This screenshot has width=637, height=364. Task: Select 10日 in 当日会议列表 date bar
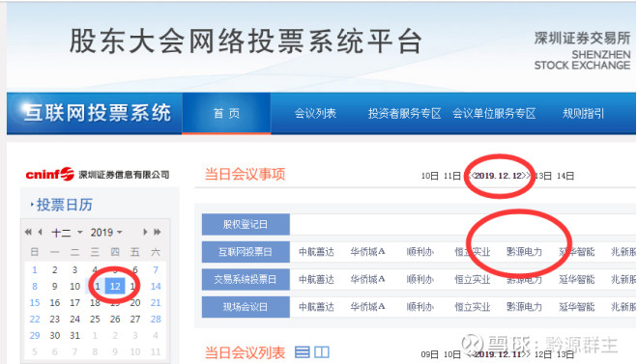tap(451, 354)
